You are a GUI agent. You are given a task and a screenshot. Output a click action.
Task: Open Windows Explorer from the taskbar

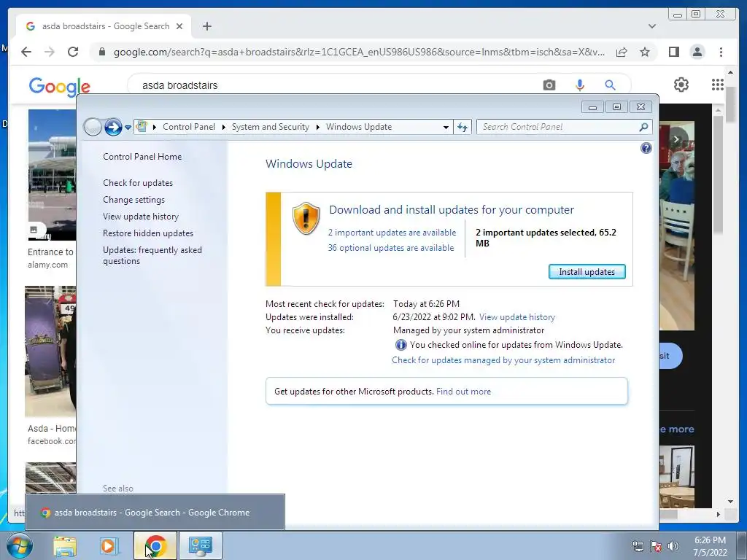click(x=65, y=545)
